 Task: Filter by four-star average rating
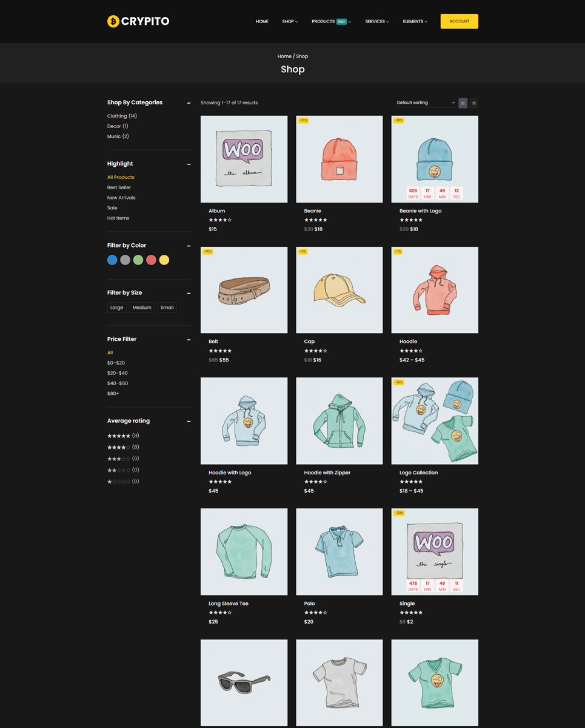point(119,447)
